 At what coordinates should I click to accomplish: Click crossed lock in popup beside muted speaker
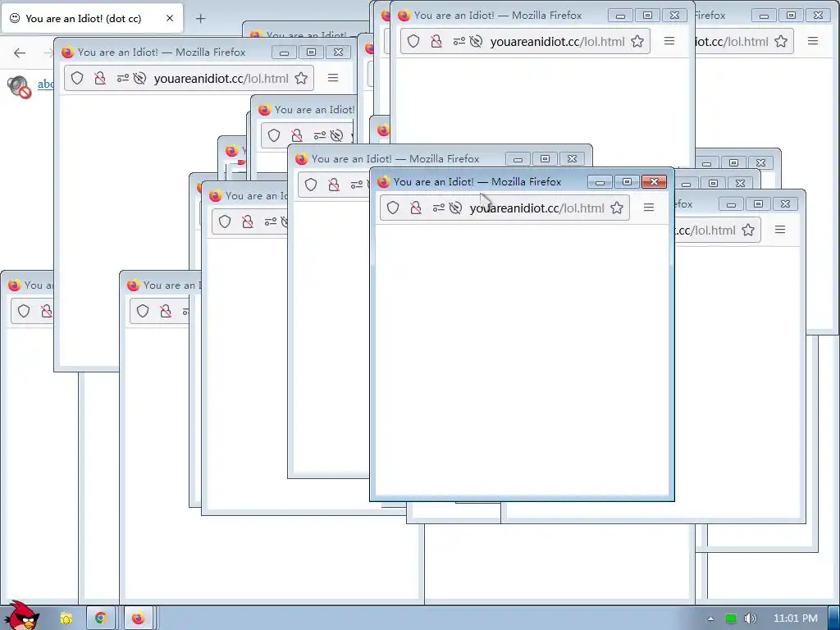point(99,78)
